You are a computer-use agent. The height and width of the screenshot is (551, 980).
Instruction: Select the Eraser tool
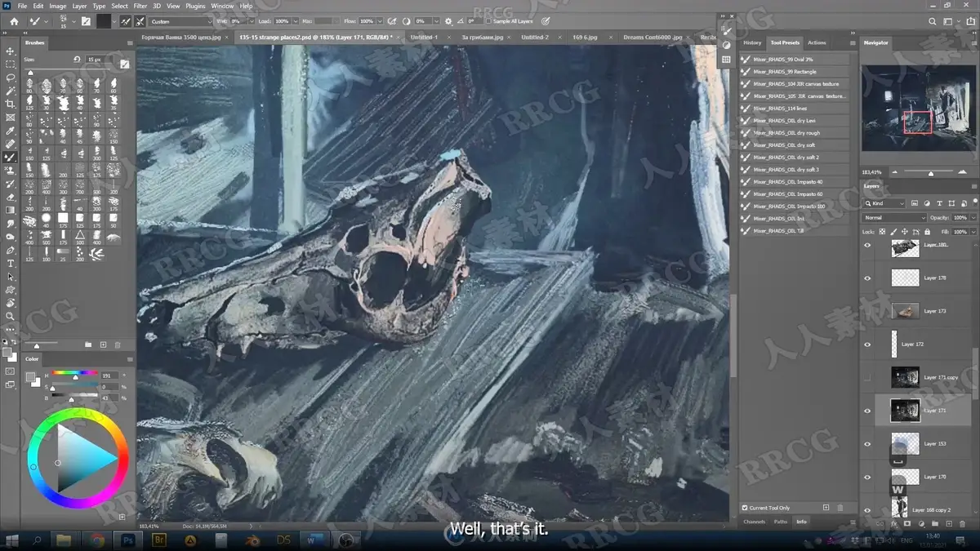[11, 197]
